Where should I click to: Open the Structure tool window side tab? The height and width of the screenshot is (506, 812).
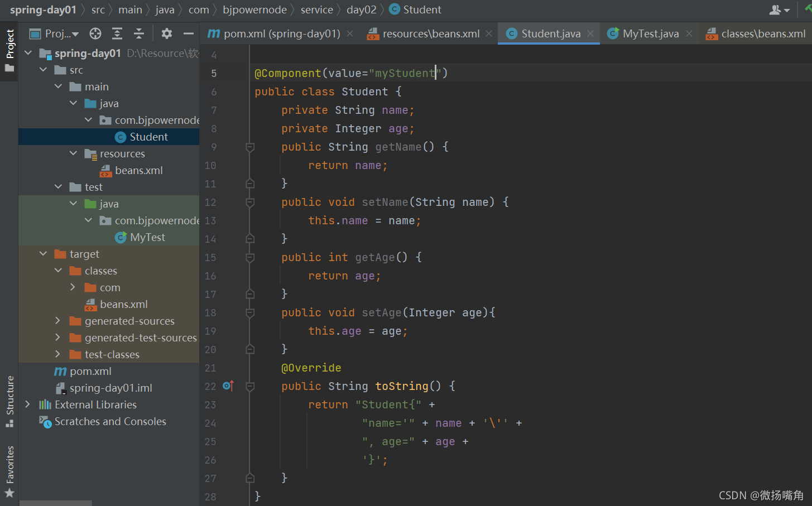[9, 402]
